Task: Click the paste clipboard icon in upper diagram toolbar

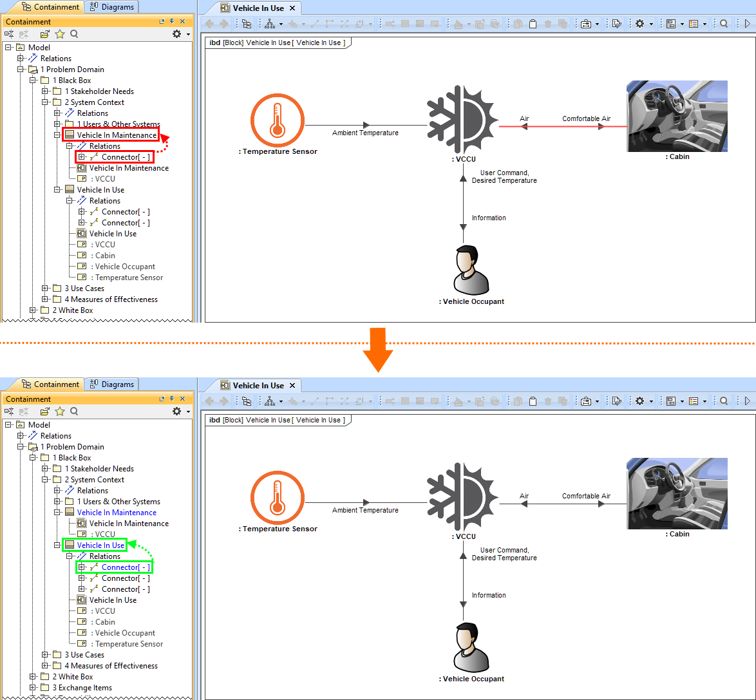Action: 533,24
